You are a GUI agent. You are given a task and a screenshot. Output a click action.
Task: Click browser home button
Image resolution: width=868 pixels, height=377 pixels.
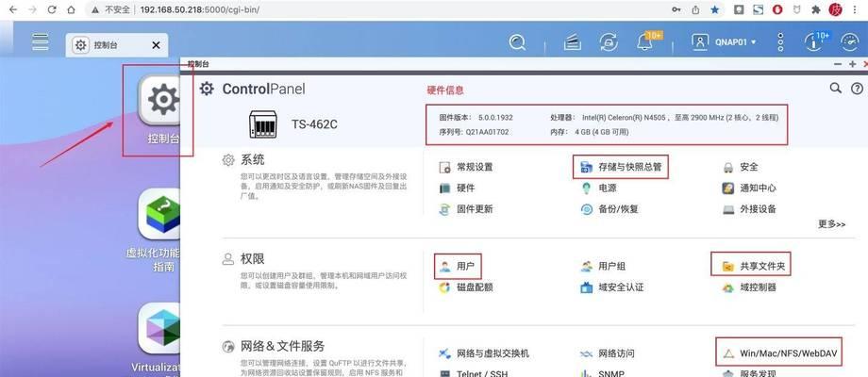71,9
